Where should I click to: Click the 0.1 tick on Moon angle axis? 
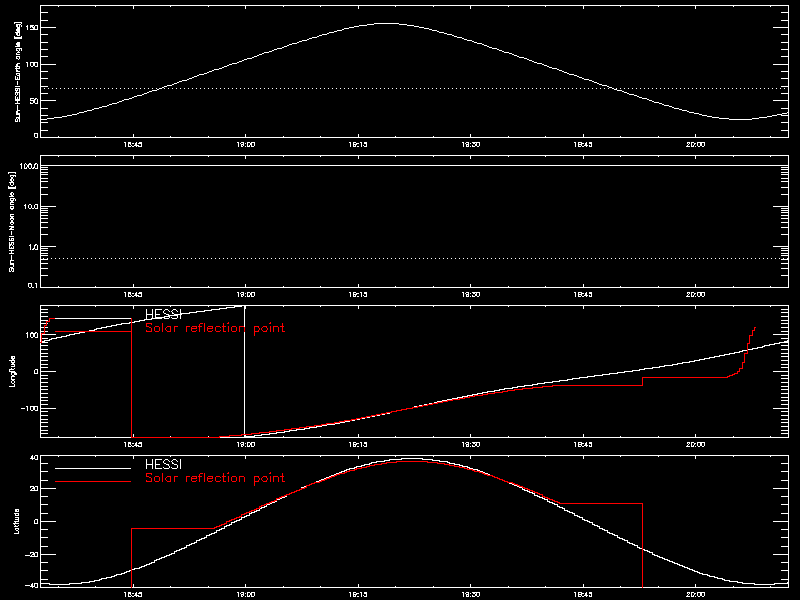[x=33, y=285]
